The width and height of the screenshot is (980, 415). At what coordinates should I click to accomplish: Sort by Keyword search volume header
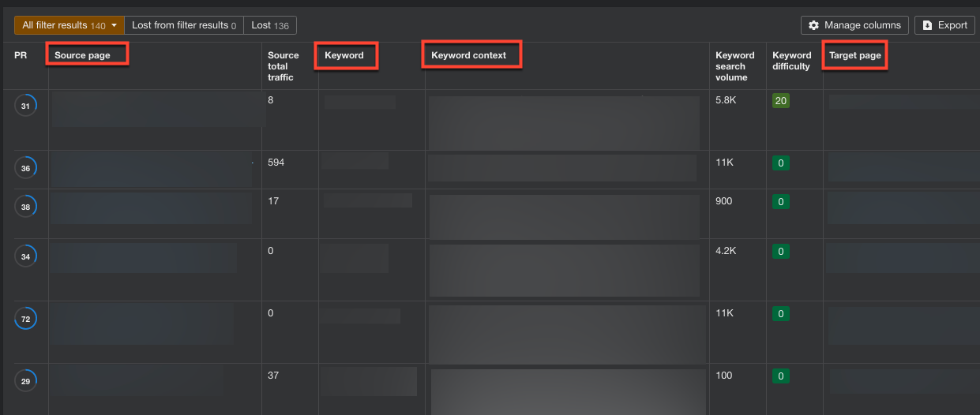coord(735,66)
